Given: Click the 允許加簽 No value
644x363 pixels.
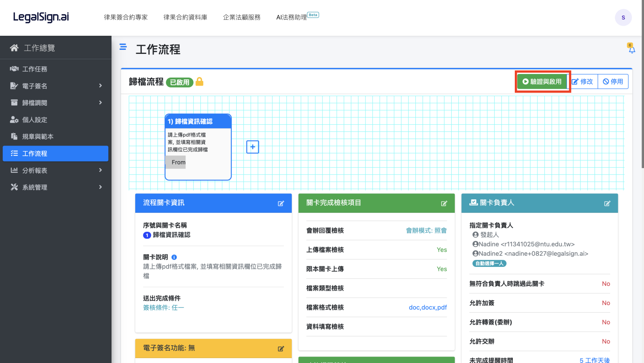Looking at the screenshot, I should pos(606,303).
